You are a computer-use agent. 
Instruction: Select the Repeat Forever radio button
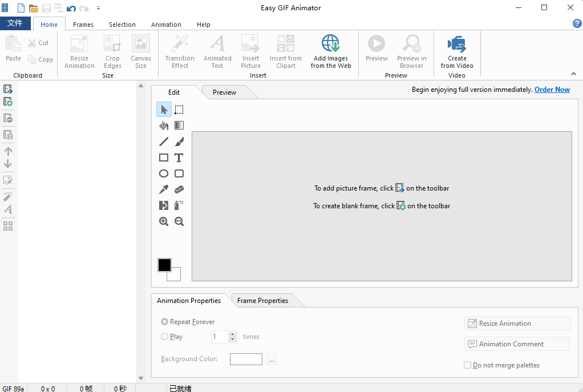click(165, 322)
